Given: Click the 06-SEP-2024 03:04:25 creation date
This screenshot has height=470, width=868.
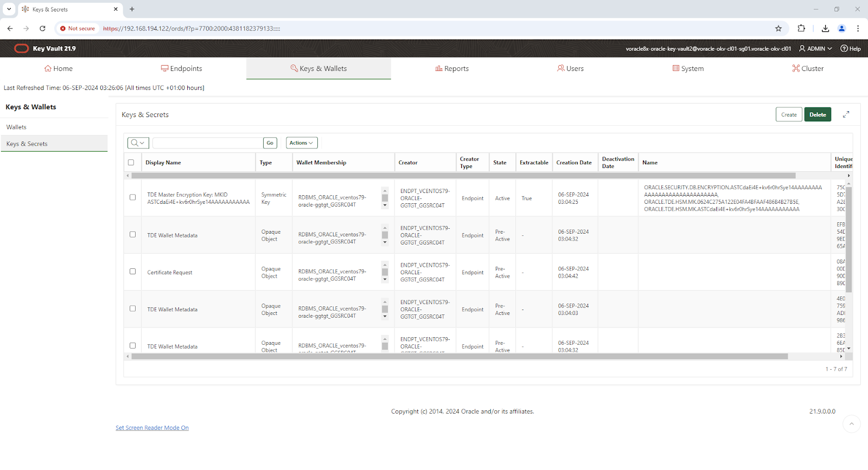Looking at the screenshot, I should pyautogui.click(x=573, y=198).
